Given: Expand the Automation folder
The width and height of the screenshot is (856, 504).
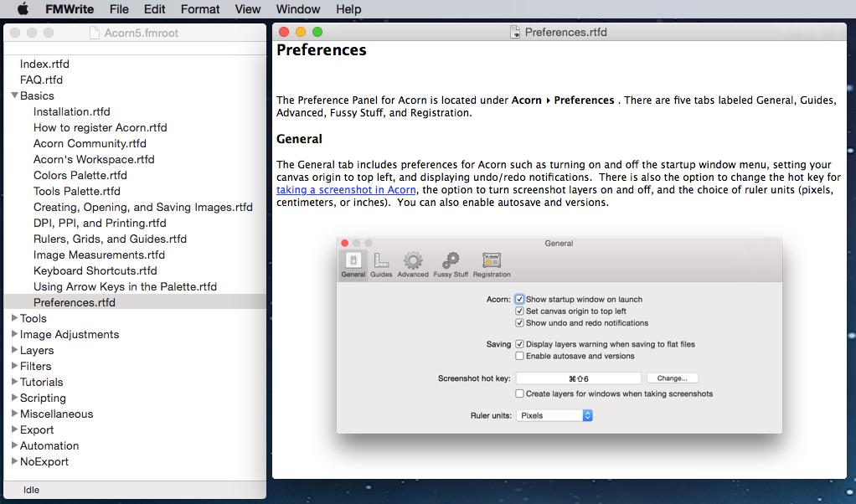Looking at the screenshot, I should pos(15,445).
